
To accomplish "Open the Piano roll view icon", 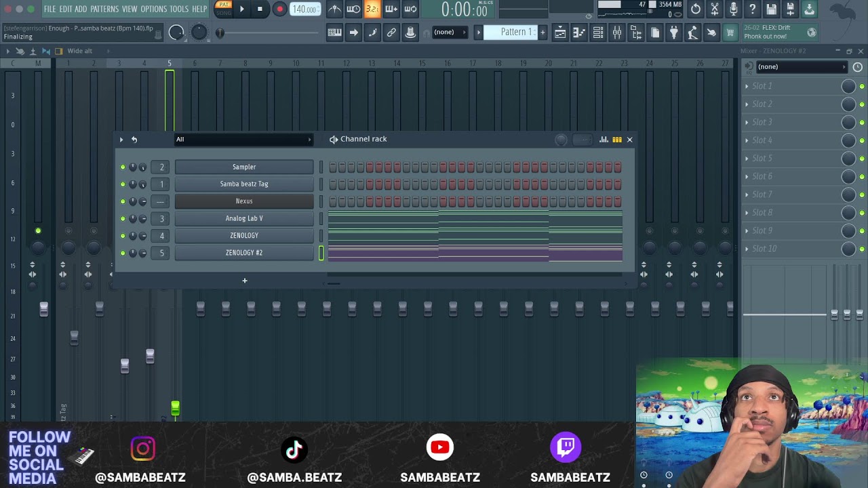I will pos(579,32).
